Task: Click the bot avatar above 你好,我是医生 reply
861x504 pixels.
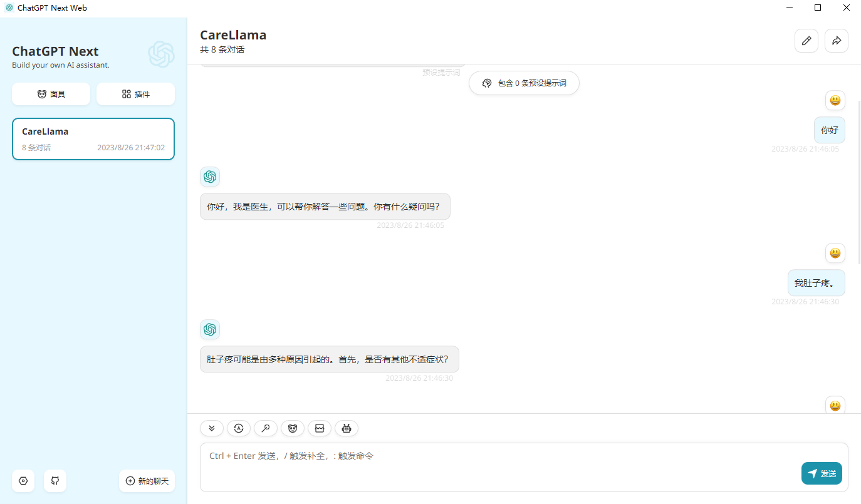Action: click(x=210, y=177)
